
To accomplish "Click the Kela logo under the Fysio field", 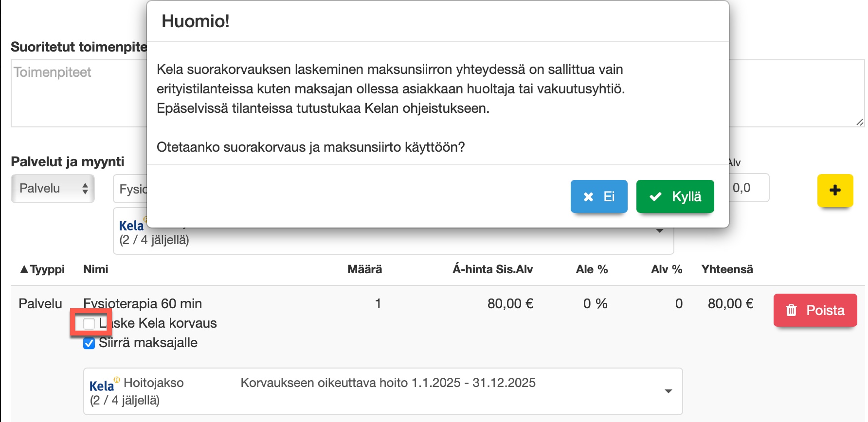I will pos(131,226).
